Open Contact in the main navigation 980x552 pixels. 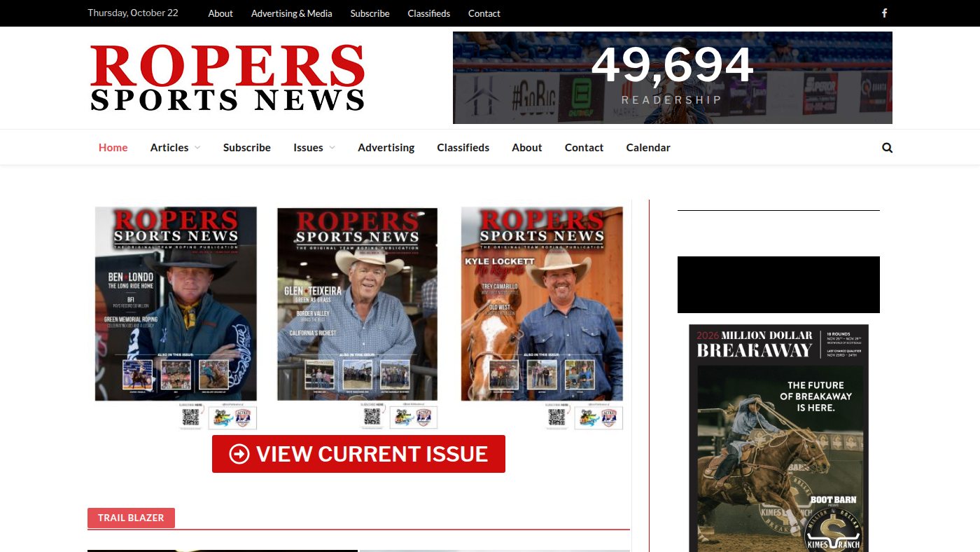coord(584,147)
